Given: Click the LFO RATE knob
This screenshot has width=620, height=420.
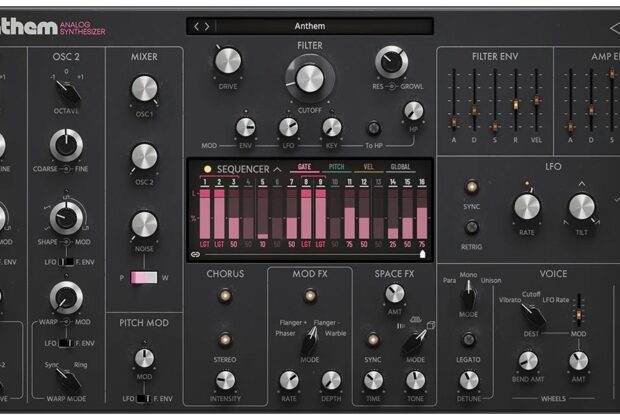Looking at the screenshot, I should pos(527,207).
